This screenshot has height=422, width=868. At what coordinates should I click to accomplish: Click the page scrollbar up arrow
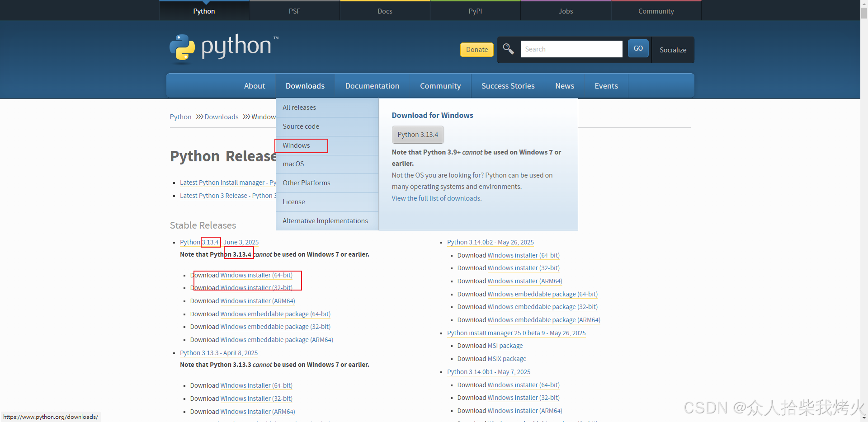click(x=864, y=4)
